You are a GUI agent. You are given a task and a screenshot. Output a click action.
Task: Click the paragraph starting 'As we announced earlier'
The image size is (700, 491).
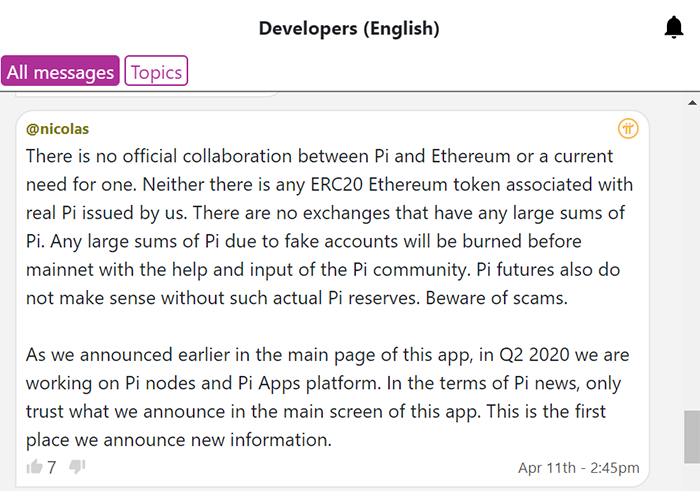[x=327, y=397]
